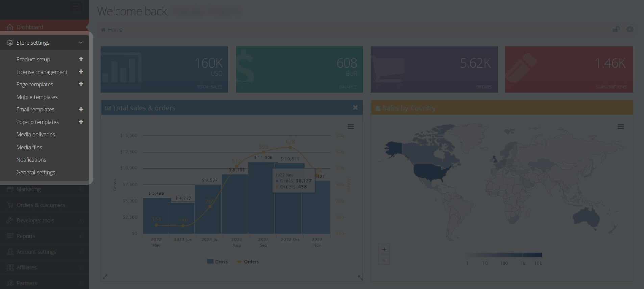
Task: Toggle the Orders series in chart legend
Action: (x=248, y=262)
